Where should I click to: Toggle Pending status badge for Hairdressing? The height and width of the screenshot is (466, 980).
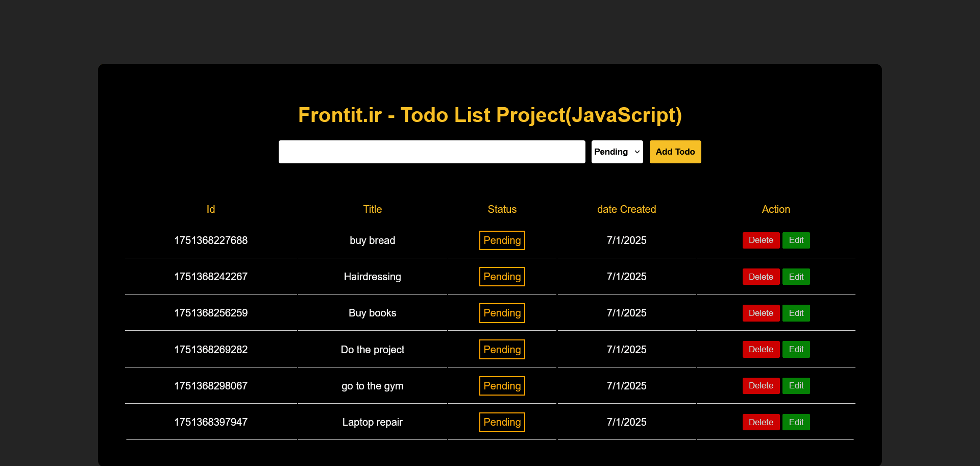pyautogui.click(x=502, y=277)
